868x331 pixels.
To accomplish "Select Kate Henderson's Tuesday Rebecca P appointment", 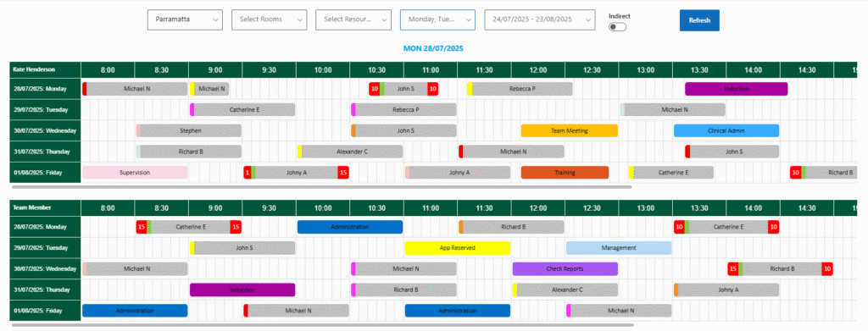I will click(403, 110).
